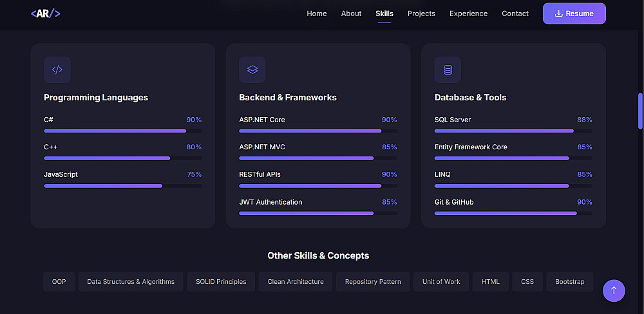Select the Clean Architecture tag
644x314 pixels.
point(296,282)
